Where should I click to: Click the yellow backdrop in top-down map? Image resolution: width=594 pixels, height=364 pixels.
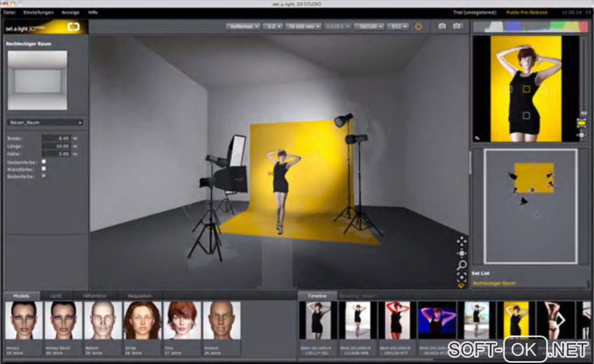click(x=534, y=177)
